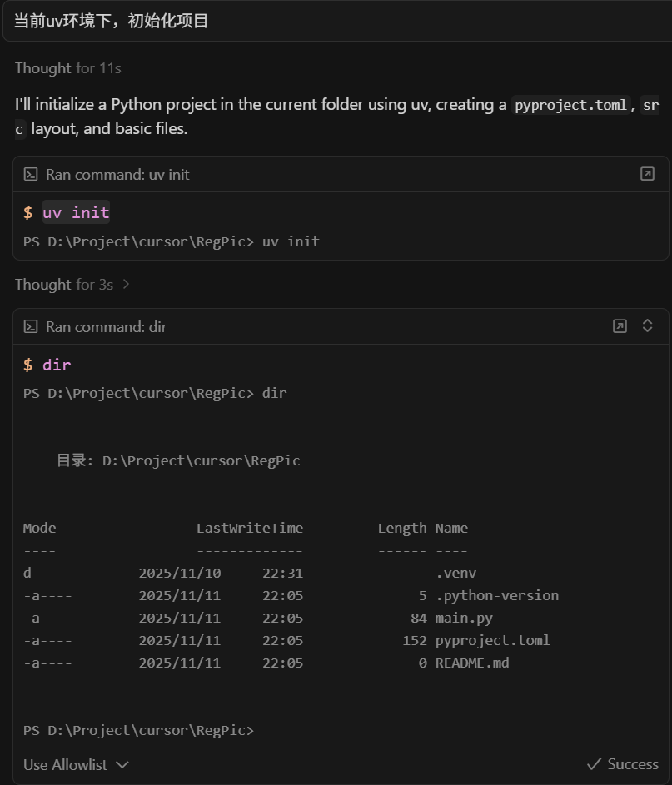Expand the 'Thought for 3s' section
Viewport: 672px width, 785px height.
(x=72, y=285)
